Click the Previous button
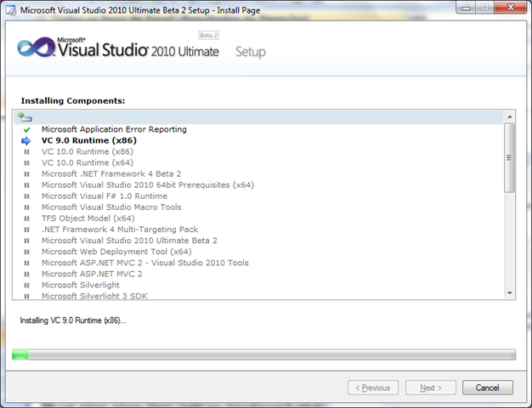This screenshot has width=532, height=408. click(373, 388)
